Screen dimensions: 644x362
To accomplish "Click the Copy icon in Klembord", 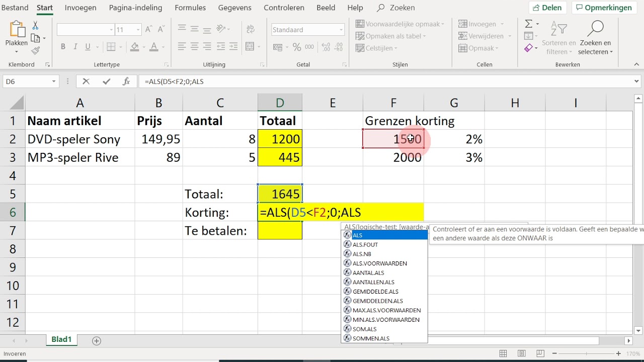I will click(35, 38).
